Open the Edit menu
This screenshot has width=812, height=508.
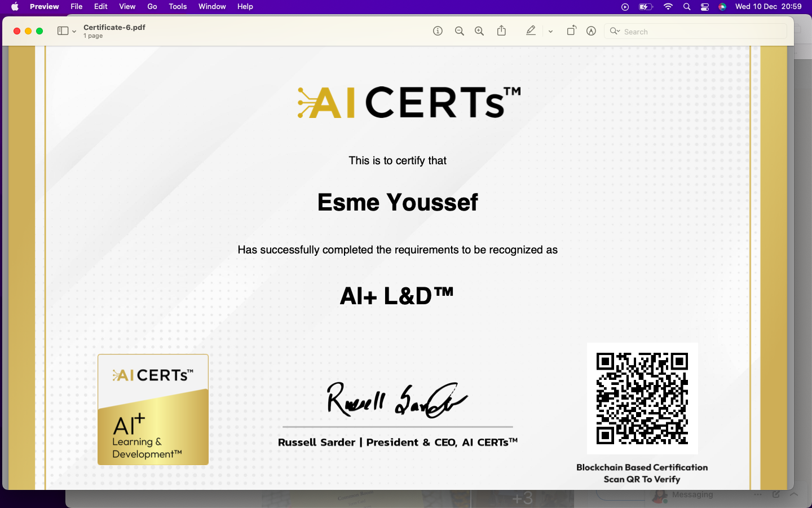101,7
